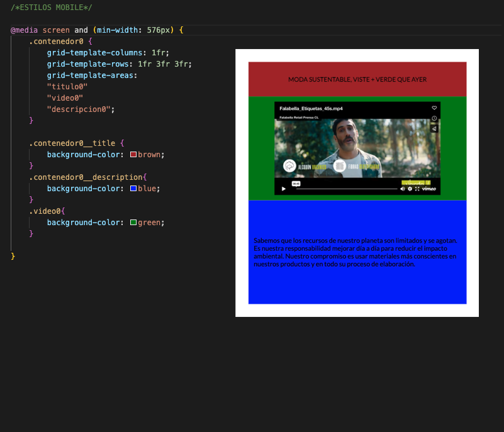The height and width of the screenshot is (432, 504).
Task: Click the brown color swatch in code
Action: click(x=133, y=155)
